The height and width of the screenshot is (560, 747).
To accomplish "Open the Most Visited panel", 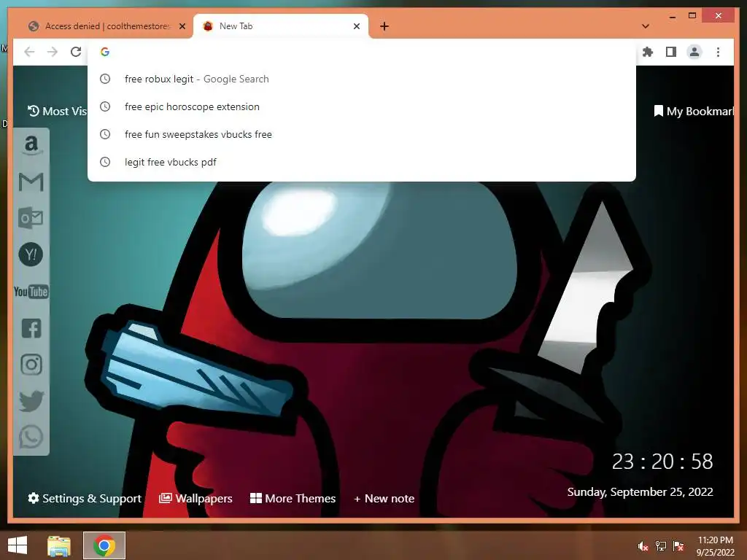I will point(57,111).
